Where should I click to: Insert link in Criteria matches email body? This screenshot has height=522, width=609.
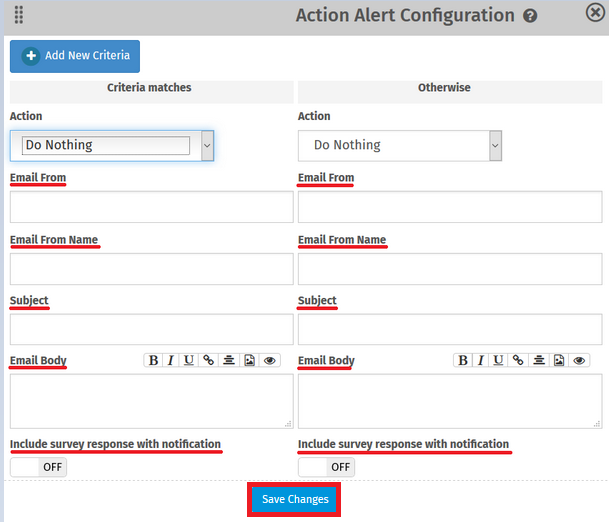tap(208, 360)
